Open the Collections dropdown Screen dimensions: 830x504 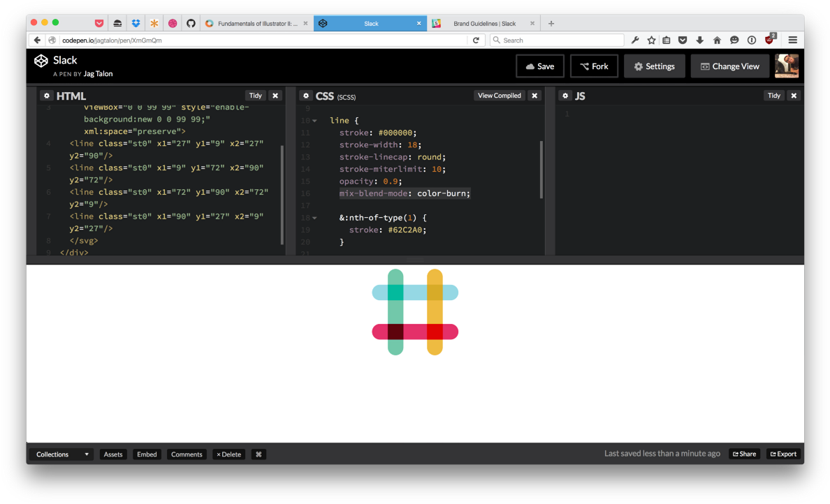(61, 454)
